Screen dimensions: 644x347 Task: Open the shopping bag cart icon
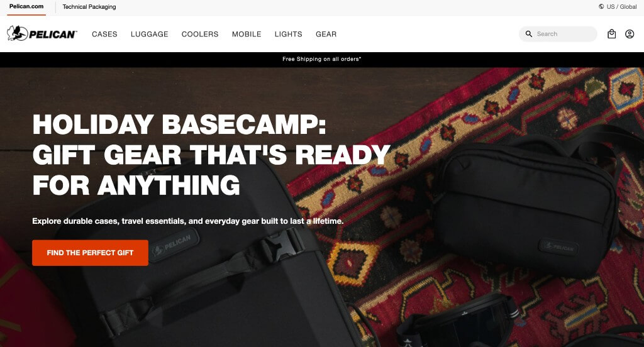pos(611,34)
